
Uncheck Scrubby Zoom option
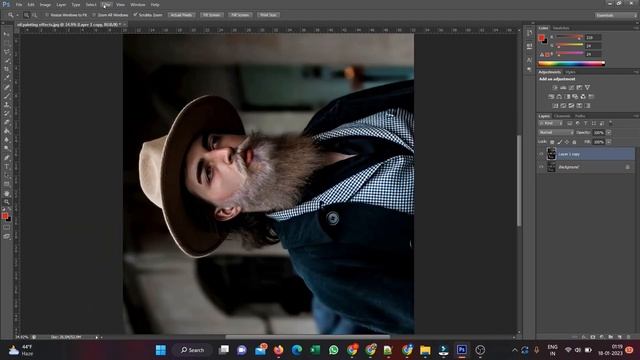click(135, 15)
